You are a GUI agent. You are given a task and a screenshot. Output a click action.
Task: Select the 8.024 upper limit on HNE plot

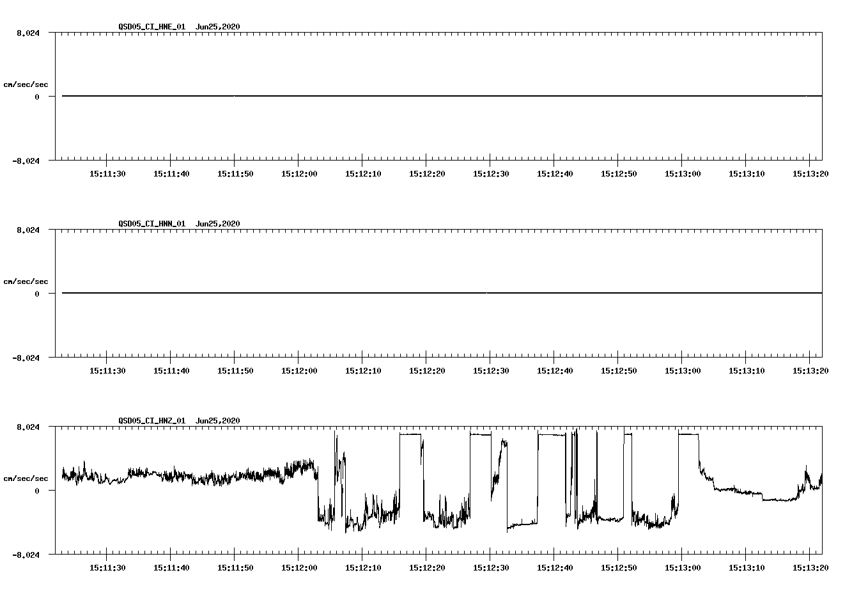(29, 33)
